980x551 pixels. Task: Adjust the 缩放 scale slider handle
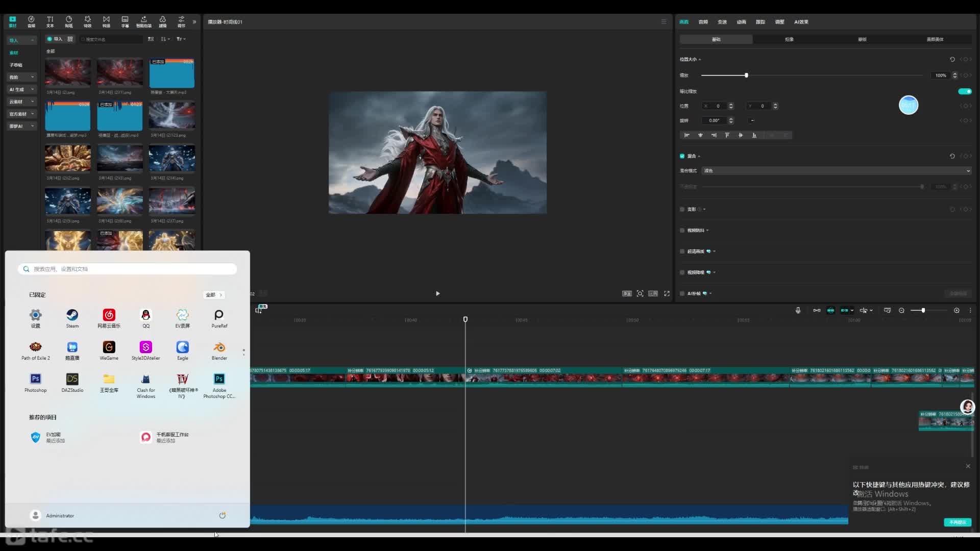[746, 76]
